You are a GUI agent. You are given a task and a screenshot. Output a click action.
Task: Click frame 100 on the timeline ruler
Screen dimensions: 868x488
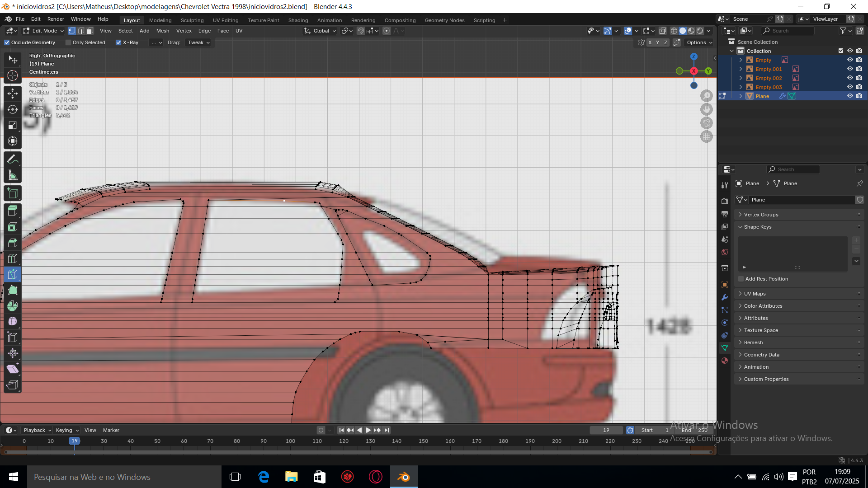[x=290, y=441]
